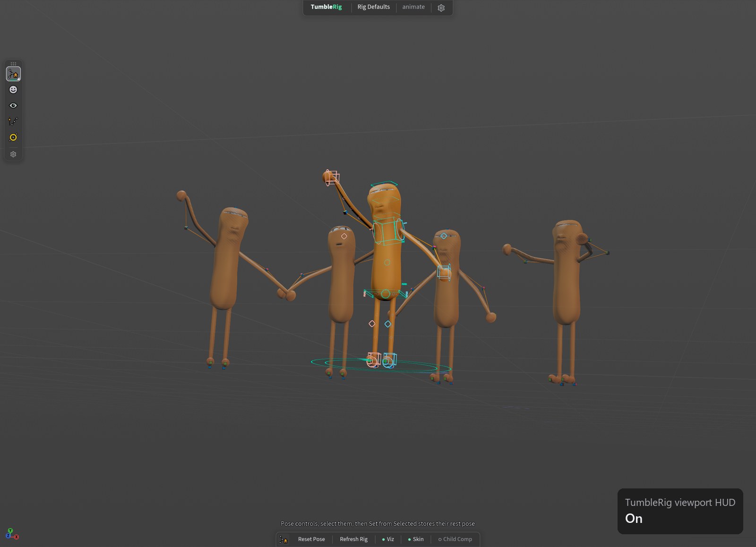Click the TumbleRig logo label

click(x=326, y=7)
